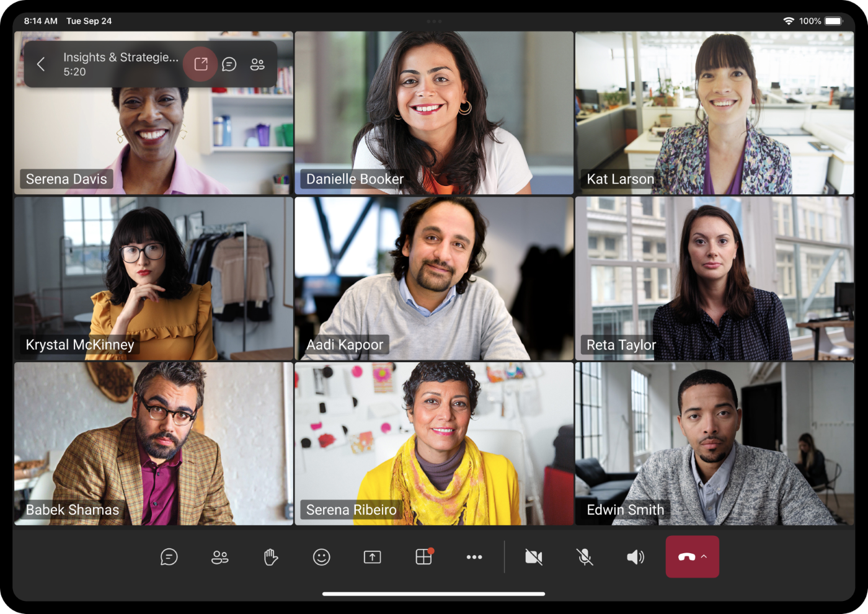Hang up with the red leave button
The width and height of the screenshot is (868, 614).
pyautogui.click(x=686, y=557)
